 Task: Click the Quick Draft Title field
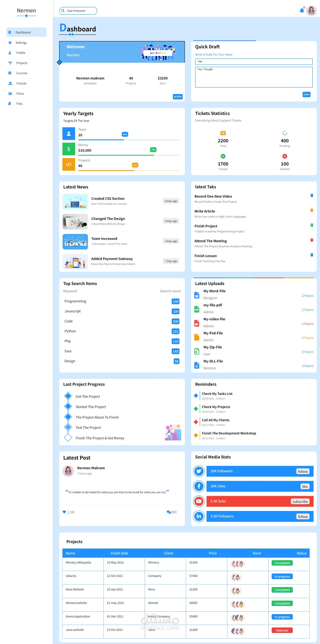(x=254, y=62)
